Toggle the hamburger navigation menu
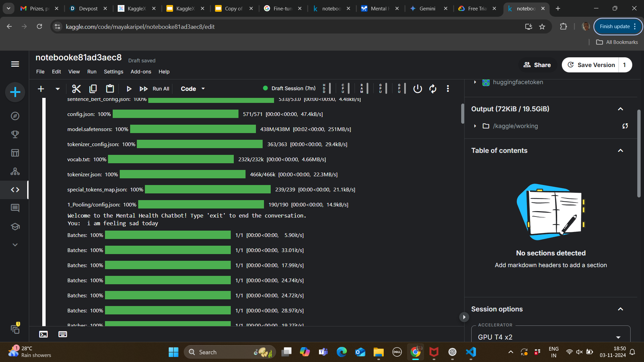Image resolution: width=644 pixels, height=362 pixels. [x=15, y=64]
